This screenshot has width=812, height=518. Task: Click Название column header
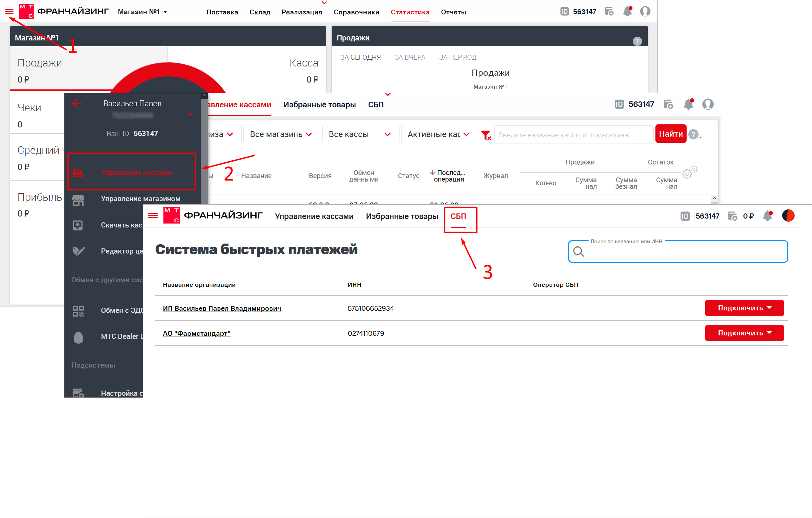[256, 176]
